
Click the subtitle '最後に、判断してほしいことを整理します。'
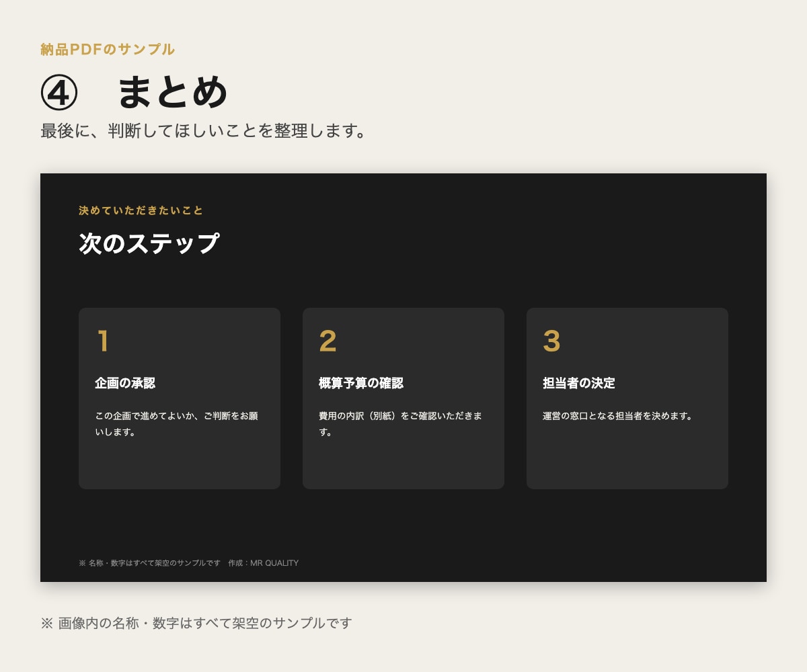tap(204, 130)
